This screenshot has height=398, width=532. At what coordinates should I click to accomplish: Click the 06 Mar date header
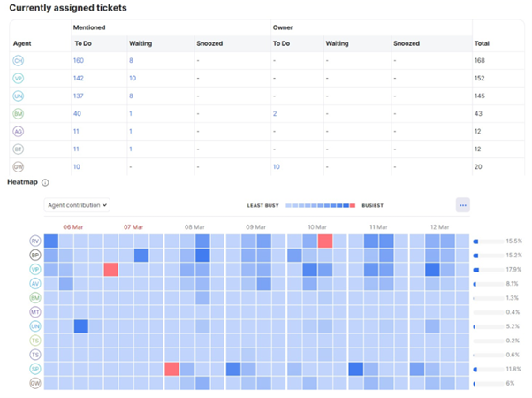tap(73, 227)
